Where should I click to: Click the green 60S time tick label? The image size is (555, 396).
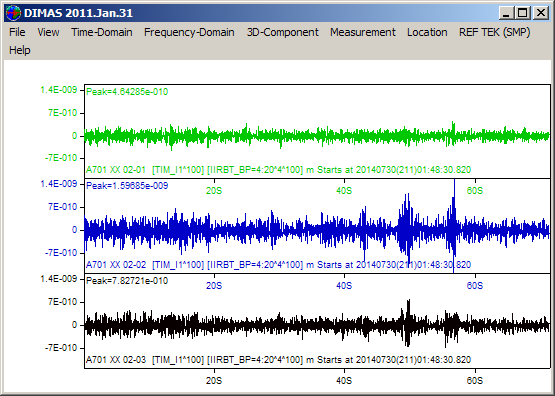point(474,191)
